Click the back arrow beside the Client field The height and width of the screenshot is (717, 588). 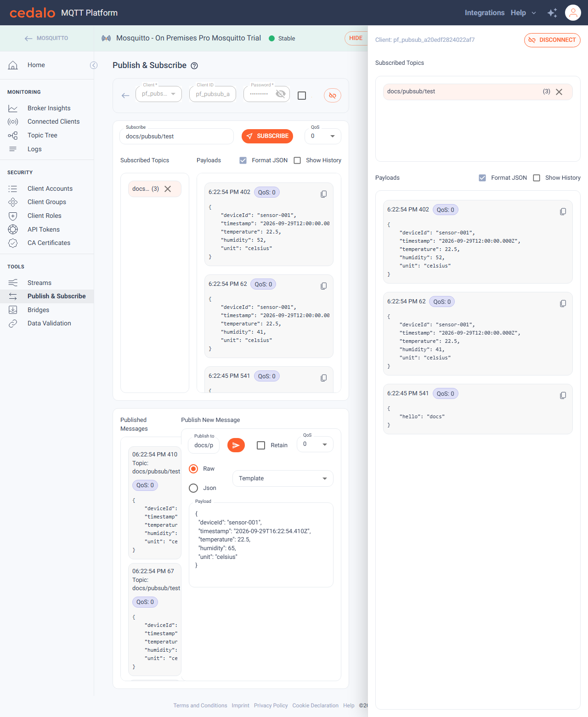(x=125, y=96)
